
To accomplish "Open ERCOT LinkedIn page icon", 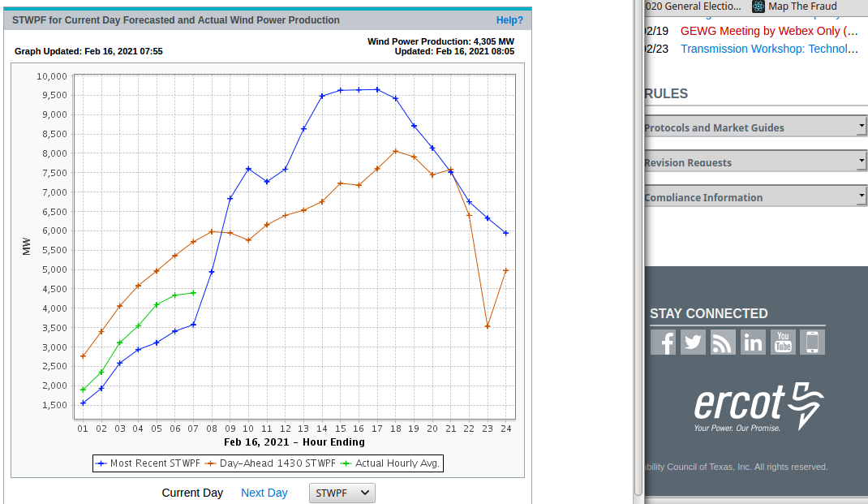I will click(753, 342).
